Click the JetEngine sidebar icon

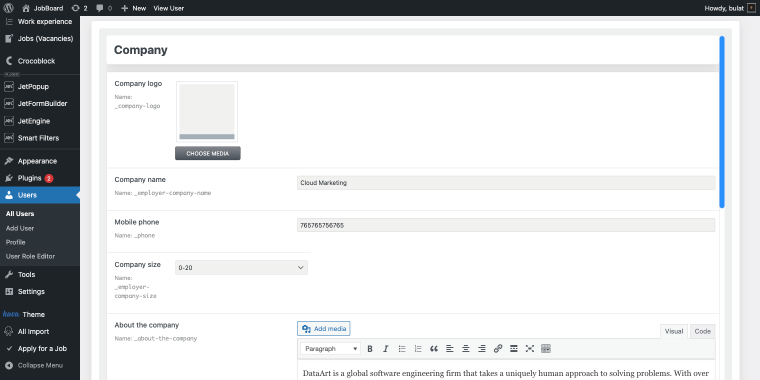tap(9, 121)
